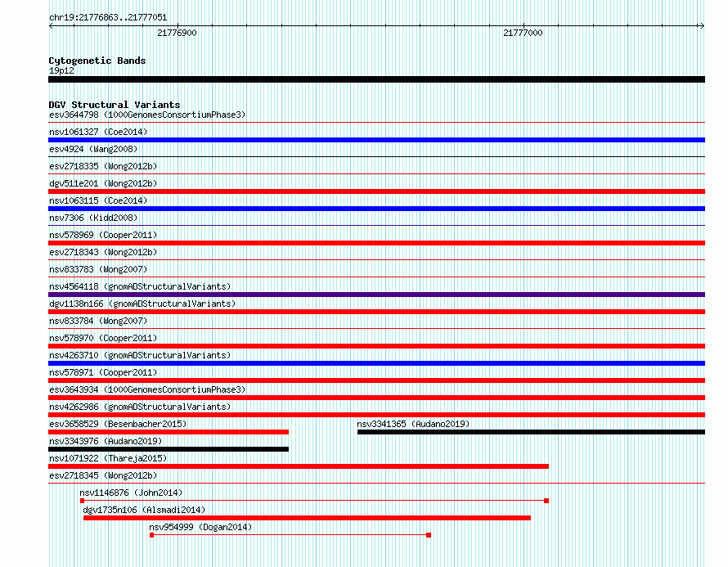The width and height of the screenshot is (728, 567).
Task: Select the nsv833784 (Wong2007) label
Action: pyautogui.click(x=98, y=321)
